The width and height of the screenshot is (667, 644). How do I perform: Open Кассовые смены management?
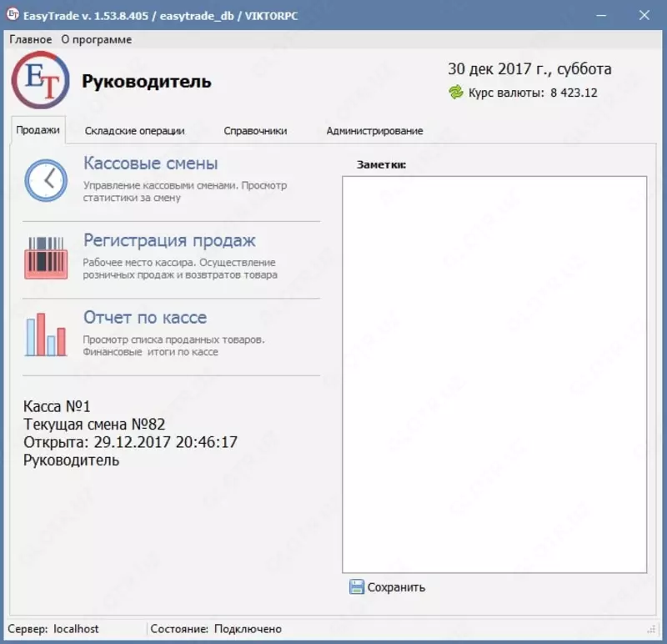click(x=150, y=164)
